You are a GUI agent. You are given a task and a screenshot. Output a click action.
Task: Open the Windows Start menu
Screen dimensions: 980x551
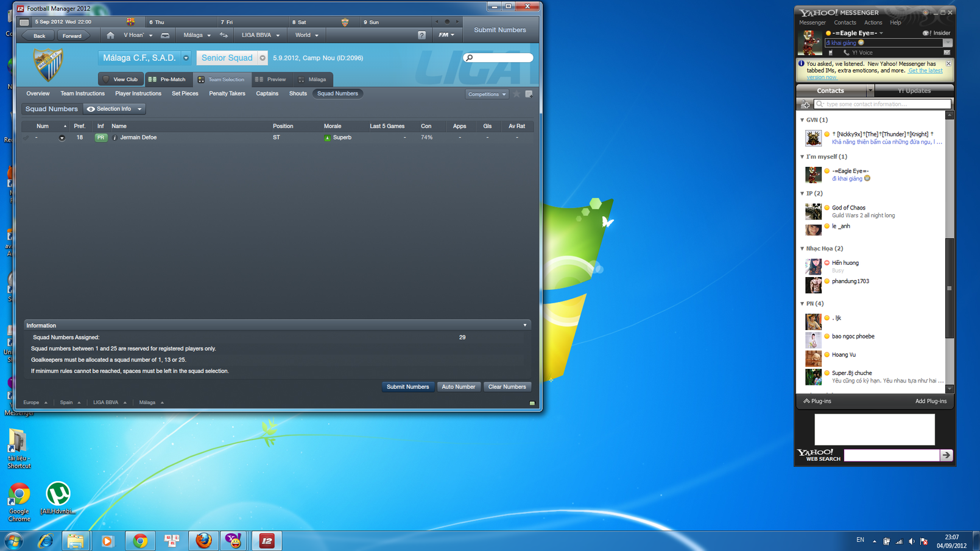[13, 541]
